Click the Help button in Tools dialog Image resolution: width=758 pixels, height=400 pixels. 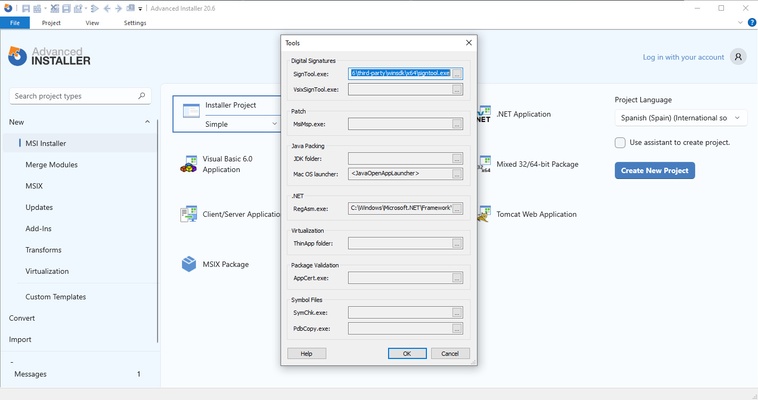click(x=306, y=354)
